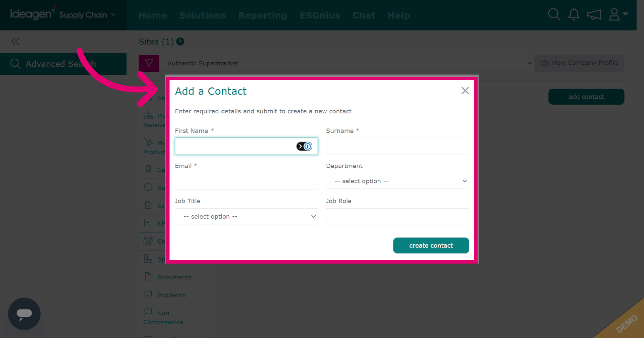Image resolution: width=644 pixels, height=338 pixels.
Task: Click the filter funnel icon
Action: (x=149, y=63)
